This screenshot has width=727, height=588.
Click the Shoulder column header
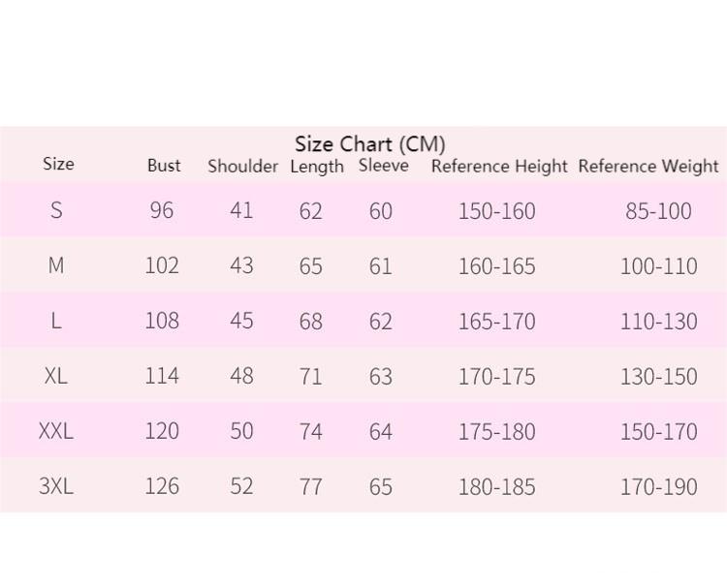242,166
